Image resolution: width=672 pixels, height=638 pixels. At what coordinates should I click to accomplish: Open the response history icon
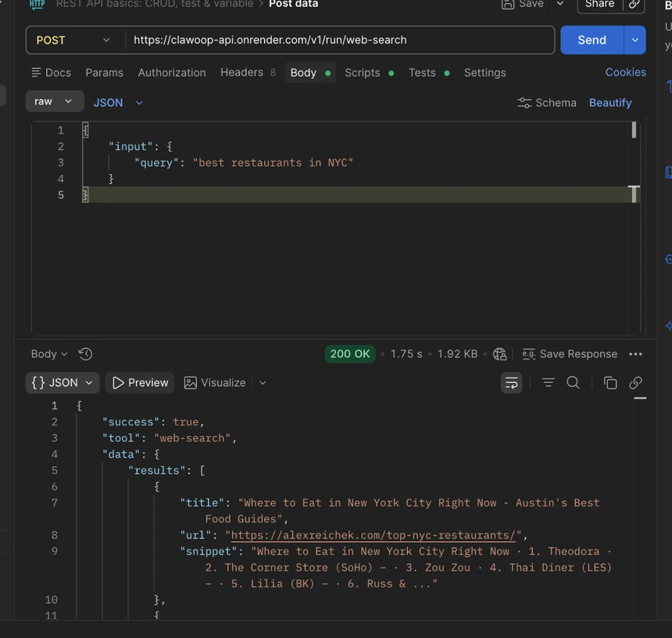tap(86, 354)
